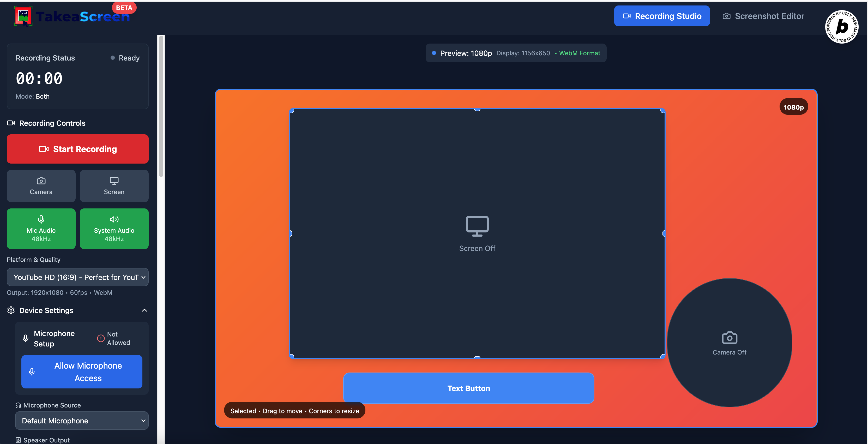Click Allow Microphone Access

pyautogui.click(x=82, y=371)
